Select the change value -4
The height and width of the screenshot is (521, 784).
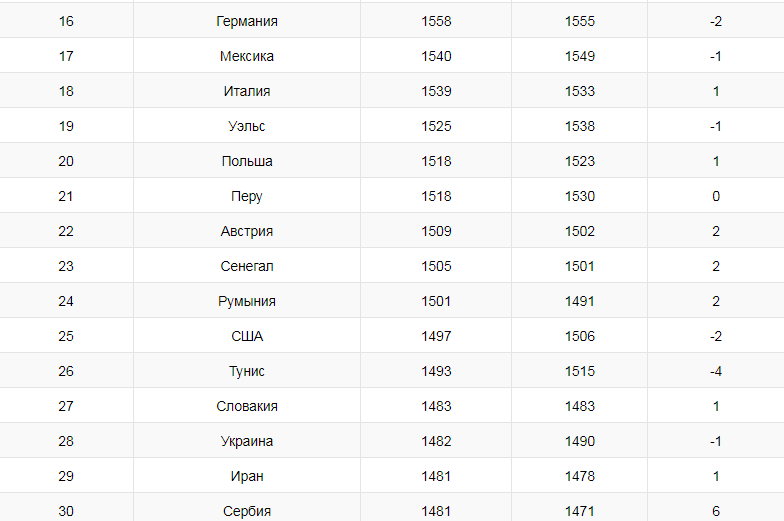716,371
